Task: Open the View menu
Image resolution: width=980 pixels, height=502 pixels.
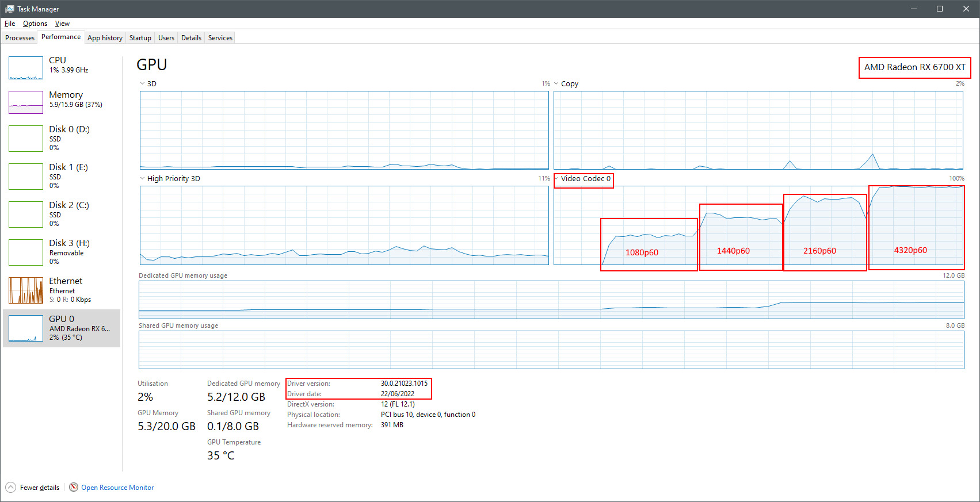Action: (x=62, y=24)
